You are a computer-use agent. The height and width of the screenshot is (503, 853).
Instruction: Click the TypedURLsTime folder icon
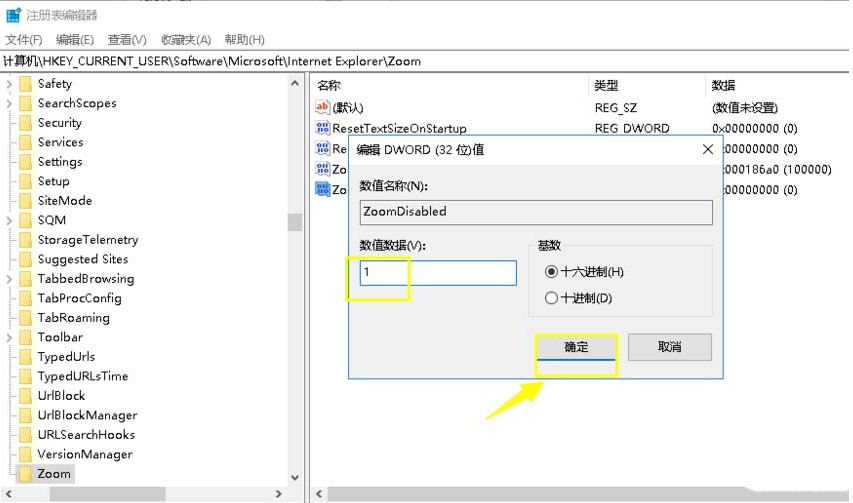25,376
